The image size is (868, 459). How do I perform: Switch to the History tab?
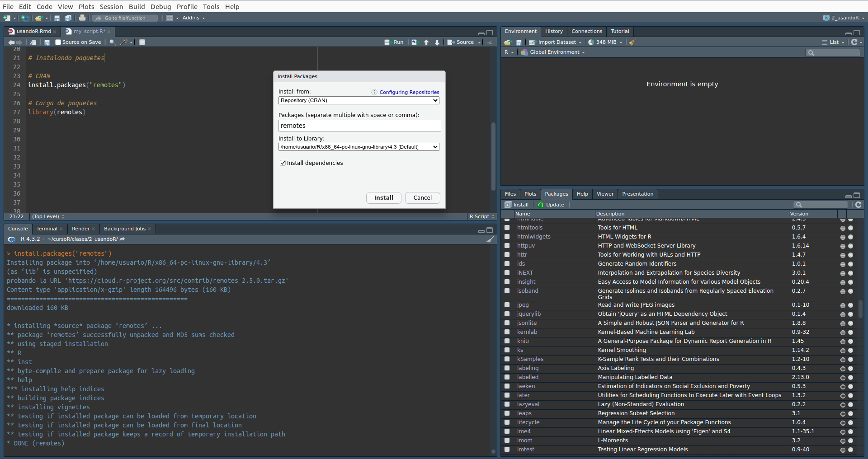coord(554,31)
